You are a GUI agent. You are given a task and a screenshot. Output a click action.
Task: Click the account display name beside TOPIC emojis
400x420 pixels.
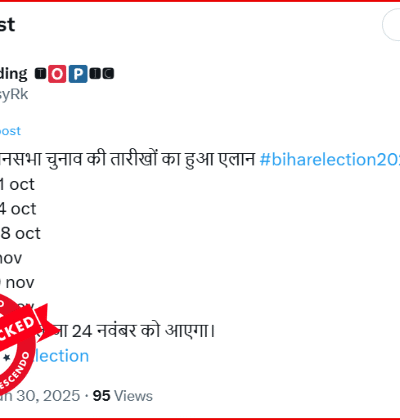pos(13,74)
